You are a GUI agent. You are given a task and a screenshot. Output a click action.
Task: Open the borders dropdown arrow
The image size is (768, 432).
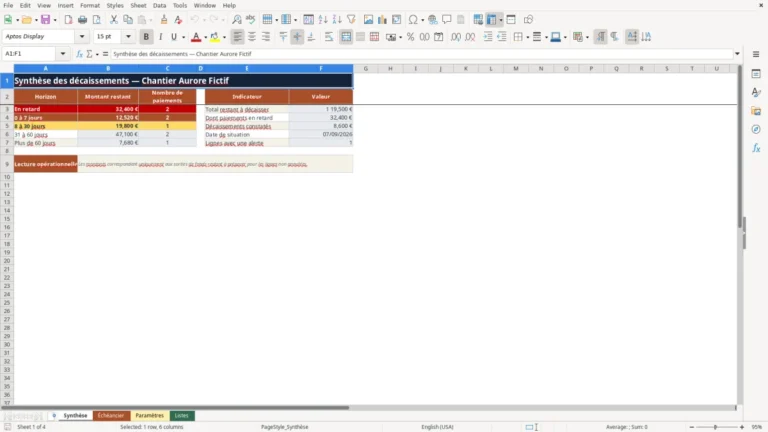[x=528, y=37]
